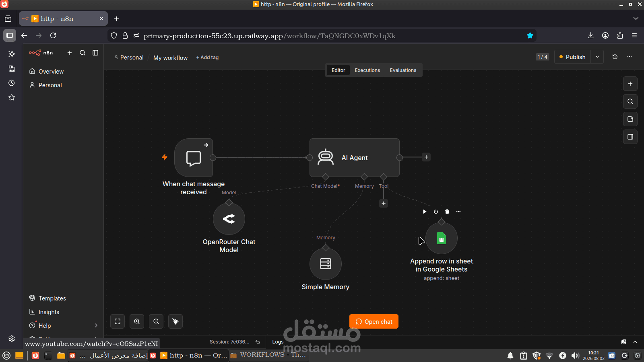Screen dimensions: 644x362
Task: Reload the page in Firefox
Action: pos(53,35)
